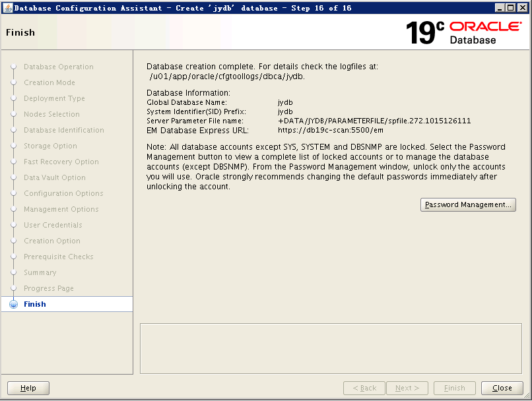This screenshot has height=401, width=532.
Task: Select the Database Operation step
Action: 58,67
